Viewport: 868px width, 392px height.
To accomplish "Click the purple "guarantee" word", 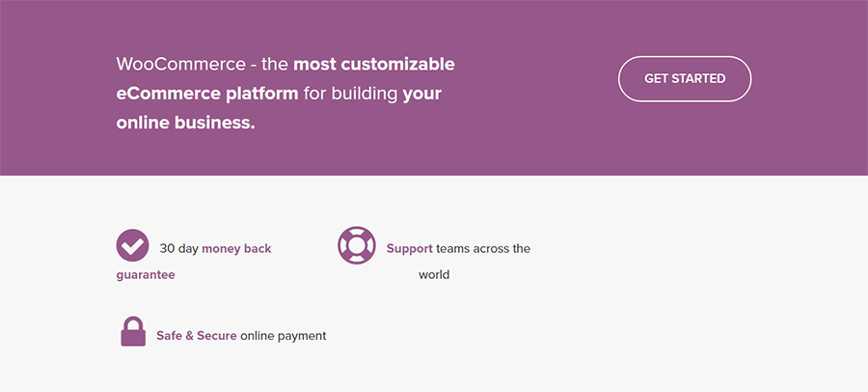I will coord(146,275).
